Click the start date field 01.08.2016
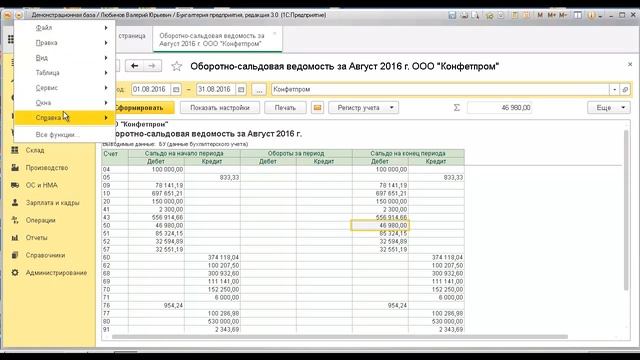The height and width of the screenshot is (360, 640). click(x=151, y=89)
